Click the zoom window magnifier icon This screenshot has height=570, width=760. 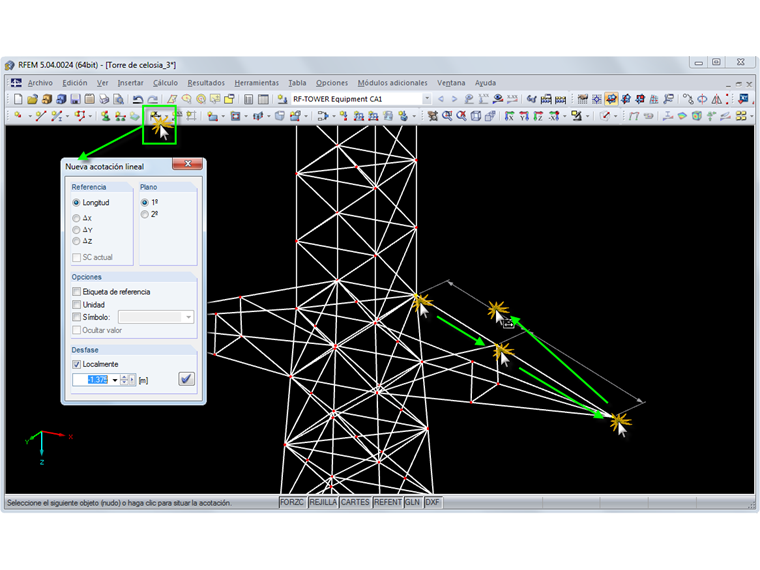[x=447, y=116]
